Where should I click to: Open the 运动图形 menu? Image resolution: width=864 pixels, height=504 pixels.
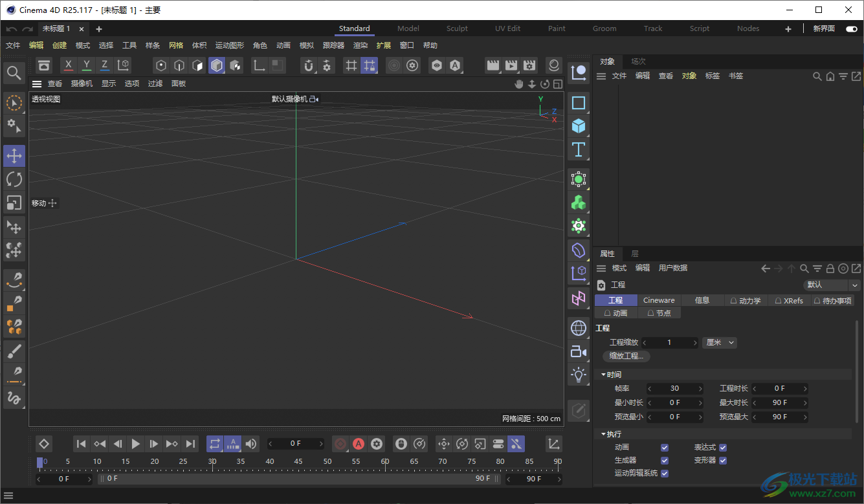click(230, 45)
